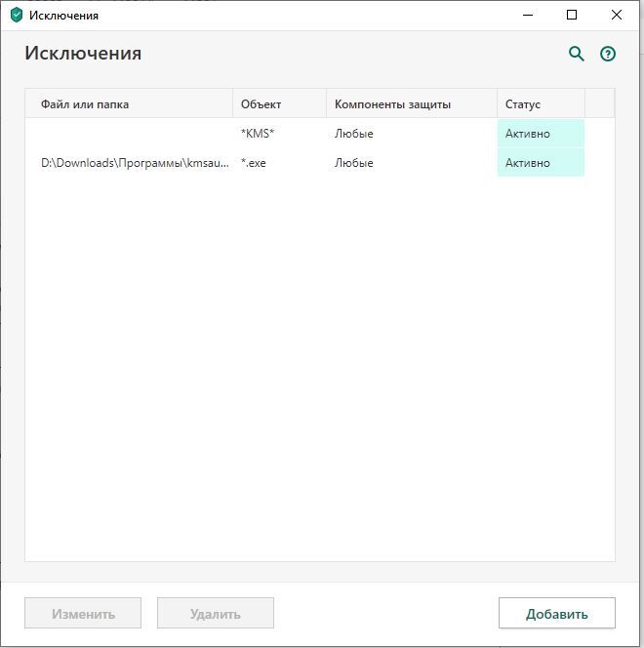
Task: Click the Kaspersky shield icon in title bar
Action: pyautogui.click(x=17, y=16)
